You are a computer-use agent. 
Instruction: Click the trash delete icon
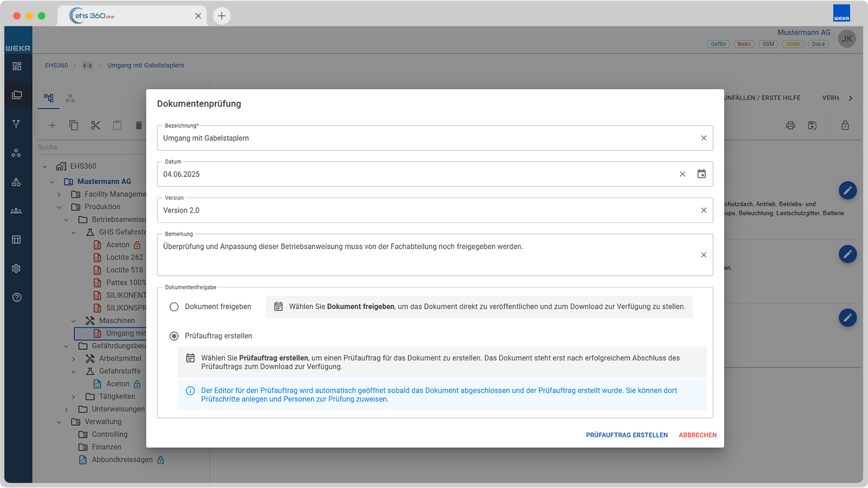[x=139, y=125]
